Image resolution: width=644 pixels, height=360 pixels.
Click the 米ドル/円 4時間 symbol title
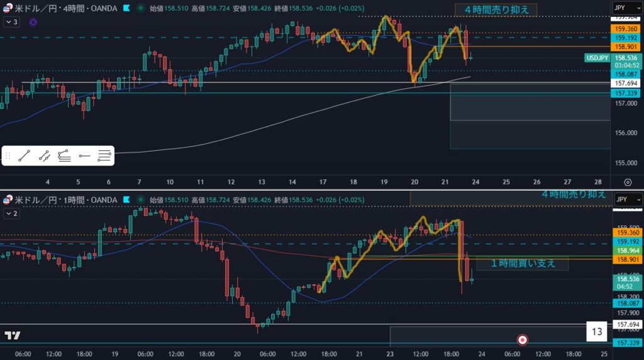(63, 9)
